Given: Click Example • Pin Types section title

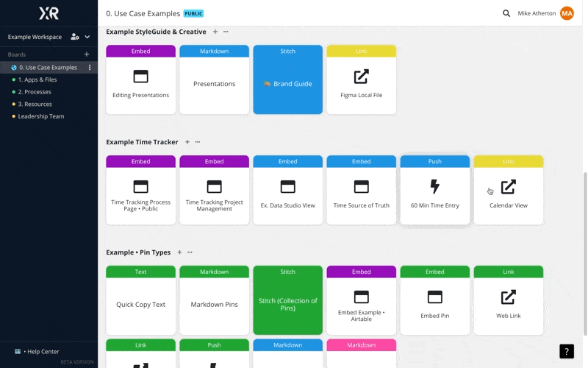Looking at the screenshot, I should pyautogui.click(x=138, y=252).
